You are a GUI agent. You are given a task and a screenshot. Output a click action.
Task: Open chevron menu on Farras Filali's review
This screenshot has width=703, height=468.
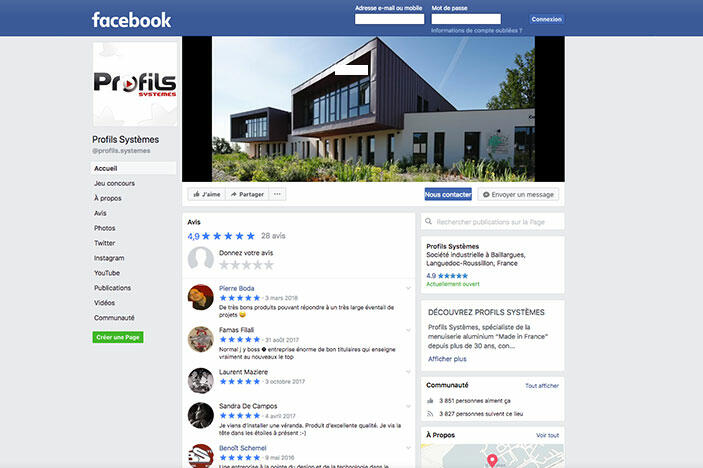tap(408, 330)
